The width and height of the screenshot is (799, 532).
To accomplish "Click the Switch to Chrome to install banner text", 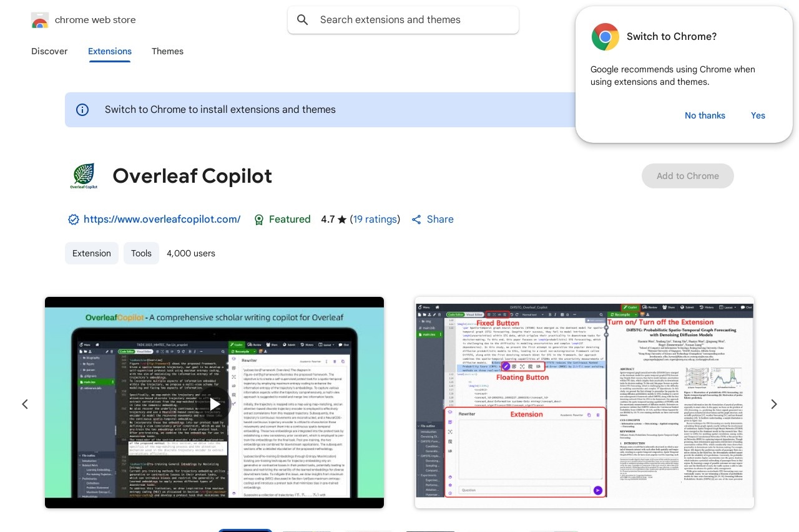I will coord(220,110).
